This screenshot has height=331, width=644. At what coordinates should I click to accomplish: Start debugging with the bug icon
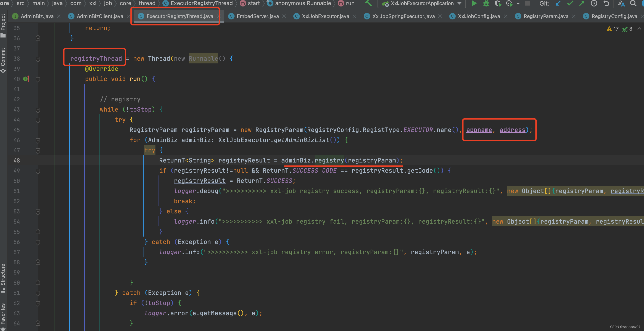pos(486,3)
